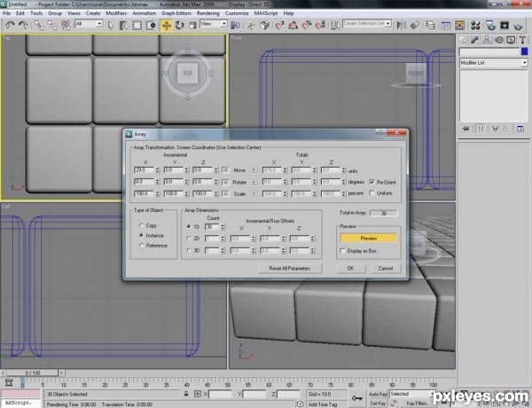Toggle the 3D Snaps icon
The height and width of the screenshot is (408, 532).
tap(279, 25)
